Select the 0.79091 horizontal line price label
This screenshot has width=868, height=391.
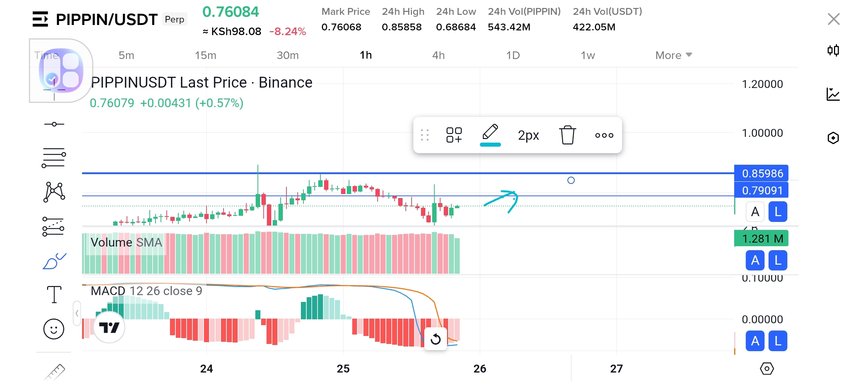click(x=761, y=190)
